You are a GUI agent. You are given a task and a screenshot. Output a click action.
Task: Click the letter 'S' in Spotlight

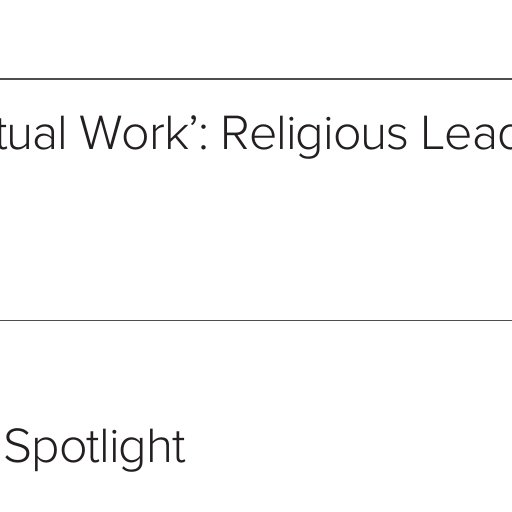(x=17, y=445)
